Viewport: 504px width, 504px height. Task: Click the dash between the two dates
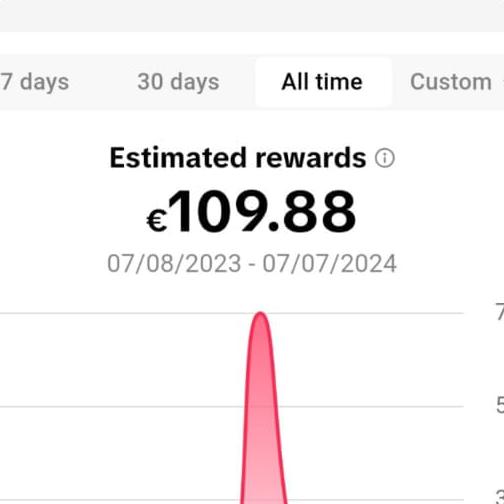click(x=252, y=265)
